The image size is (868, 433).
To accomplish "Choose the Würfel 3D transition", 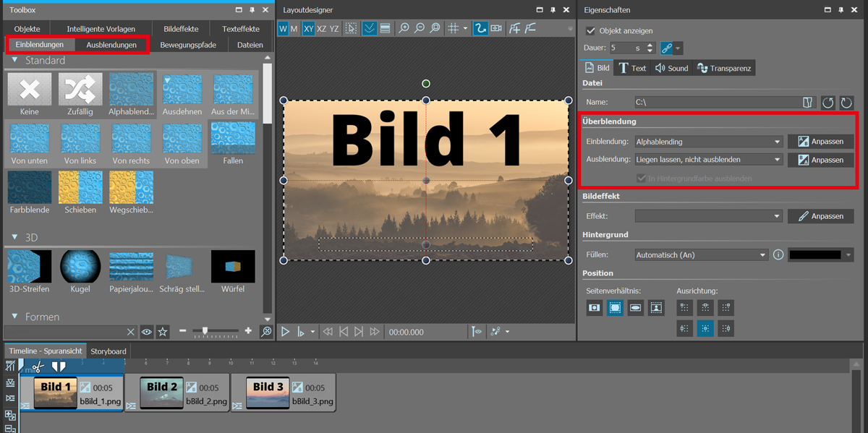I will click(233, 267).
